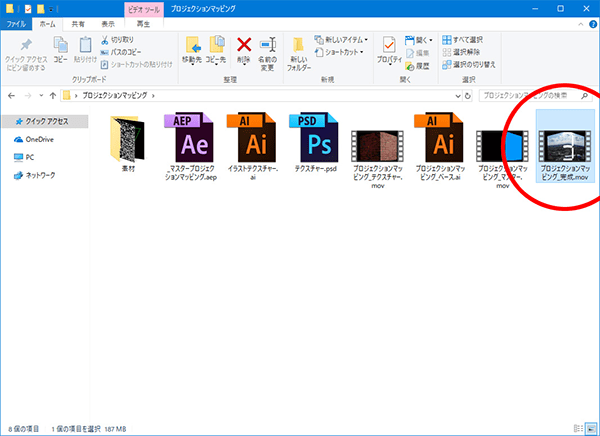
Task: Click Edit (編集) in ribbon
Action: pyautogui.click(x=417, y=53)
